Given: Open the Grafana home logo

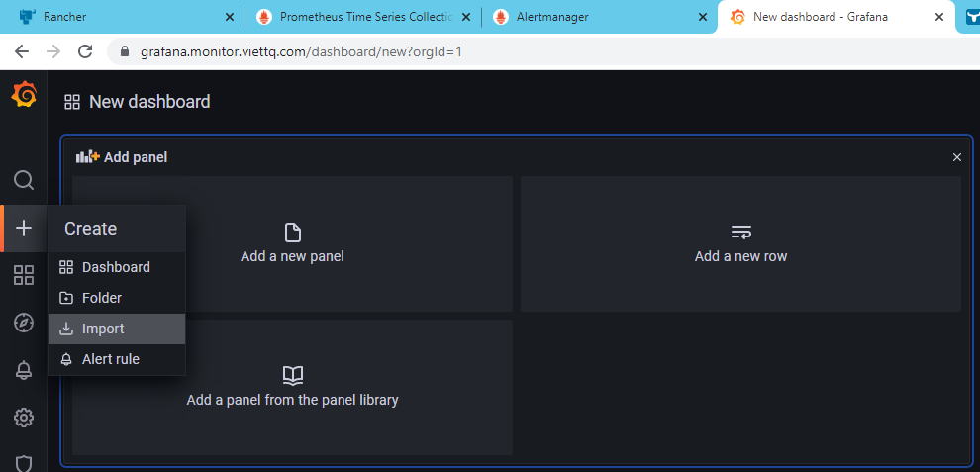Looking at the screenshot, I should tap(24, 95).
